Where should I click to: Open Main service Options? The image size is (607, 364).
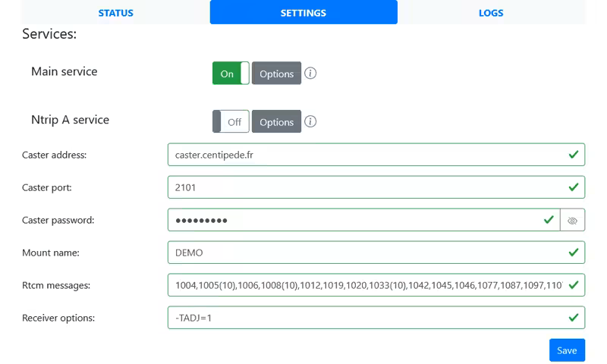pos(276,74)
